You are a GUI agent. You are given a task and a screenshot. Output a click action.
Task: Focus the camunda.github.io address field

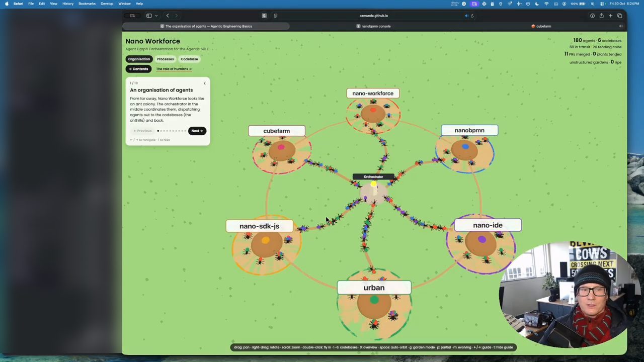tap(373, 16)
